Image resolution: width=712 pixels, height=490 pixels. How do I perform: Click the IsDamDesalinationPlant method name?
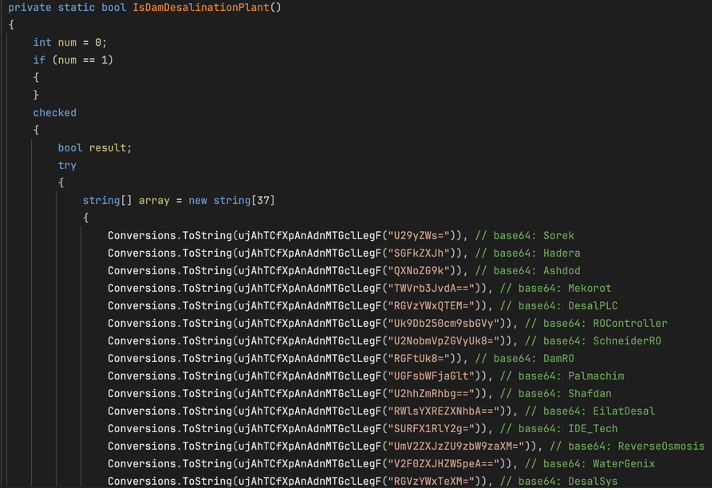(203, 7)
